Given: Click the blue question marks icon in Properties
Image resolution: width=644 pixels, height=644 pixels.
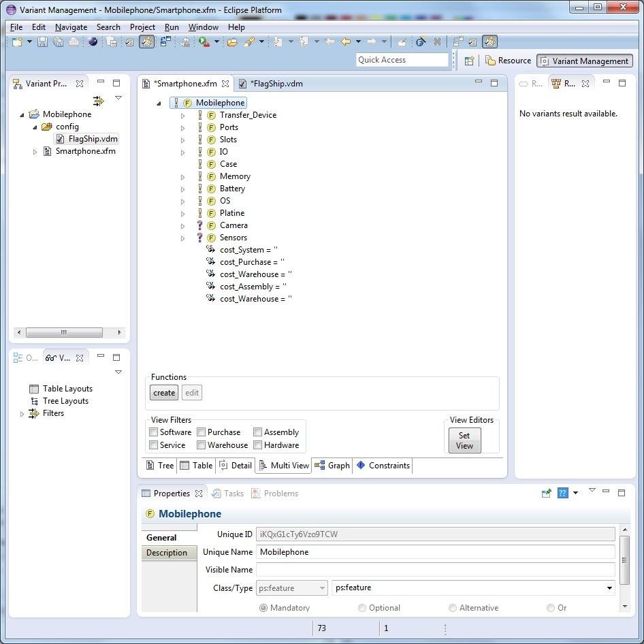Looking at the screenshot, I should 563,493.
